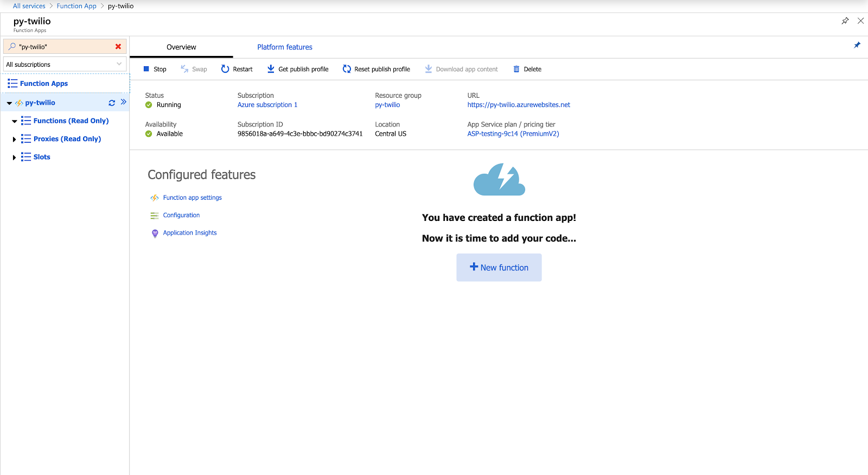Click the Stop label in toolbar
The image size is (868, 475).
click(x=160, y=69)
